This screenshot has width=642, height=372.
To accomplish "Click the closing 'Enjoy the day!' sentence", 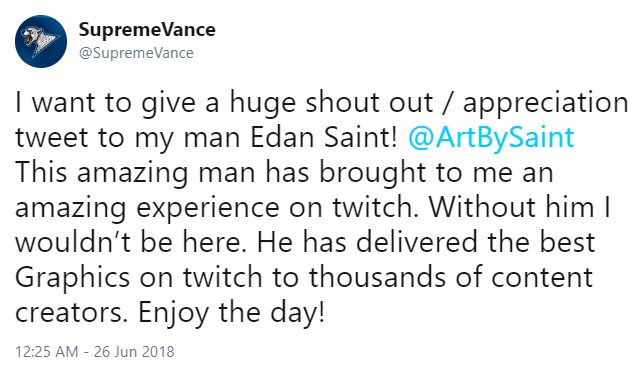I will 231,313.
